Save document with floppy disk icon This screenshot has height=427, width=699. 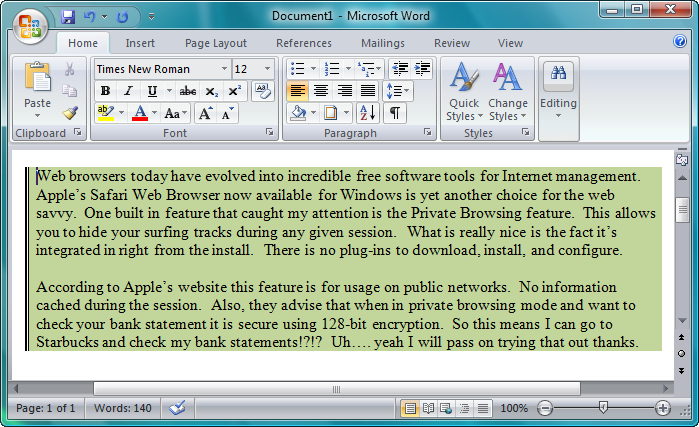coord(68,17)
